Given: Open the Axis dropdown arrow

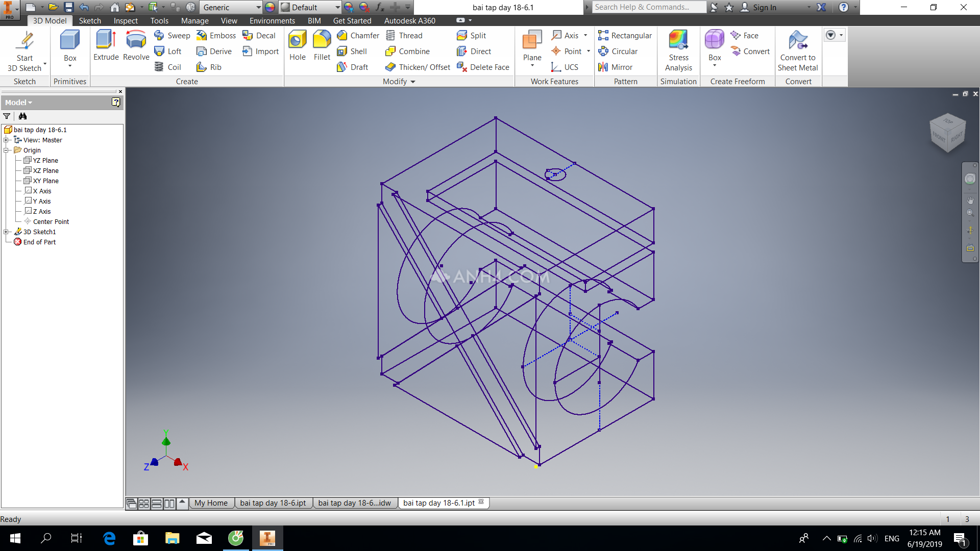Looking at the screenshot, I should click(x=585, y=35).
